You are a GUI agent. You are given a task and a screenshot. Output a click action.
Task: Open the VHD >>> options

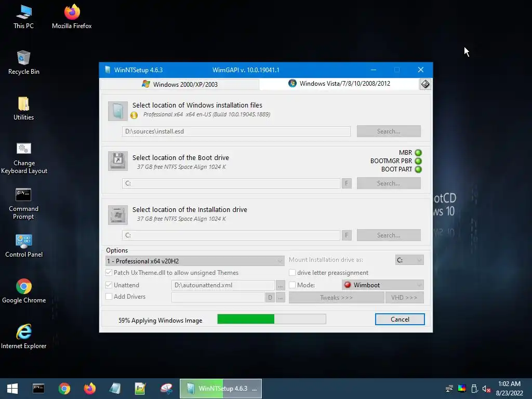pos(404,298)
